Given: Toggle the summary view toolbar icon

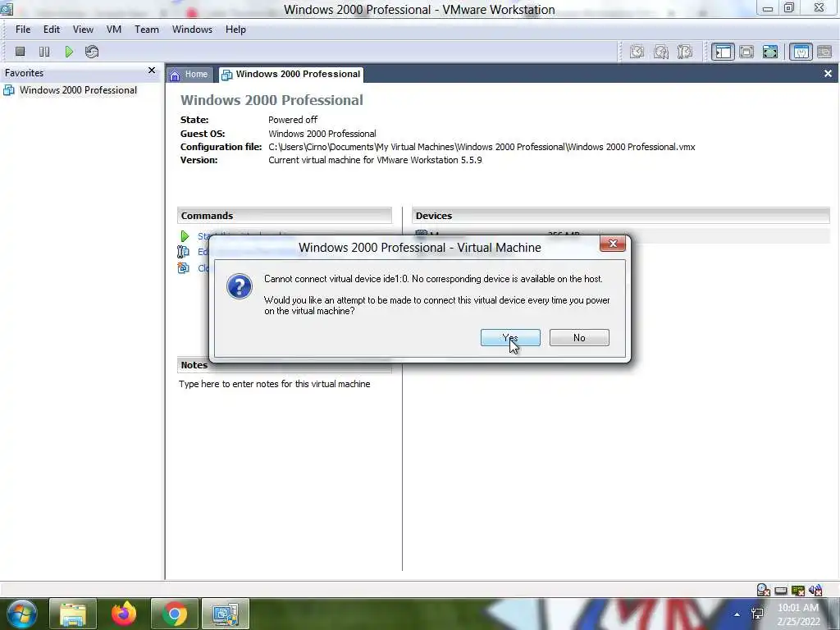Looking at the screenshot, I should [801, 52].
